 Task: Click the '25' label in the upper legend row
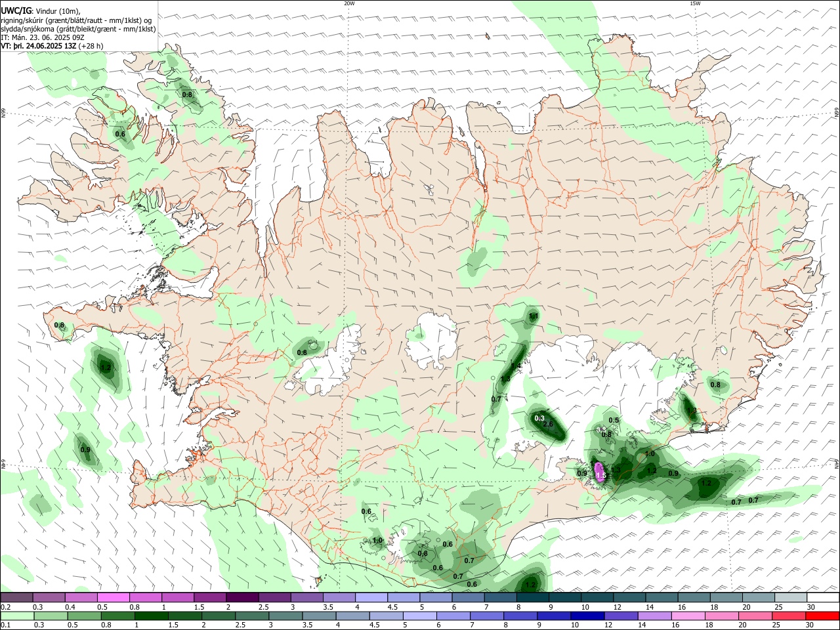click(778, 607)
